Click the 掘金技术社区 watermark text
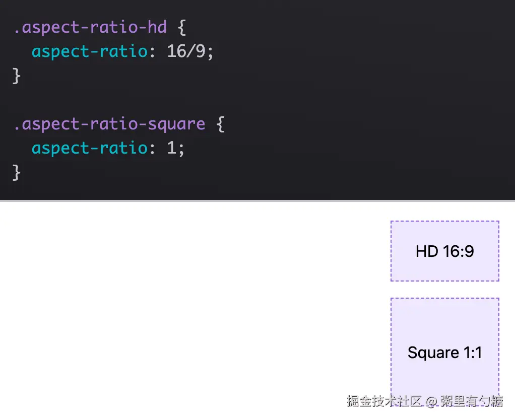 pos(384,401)
